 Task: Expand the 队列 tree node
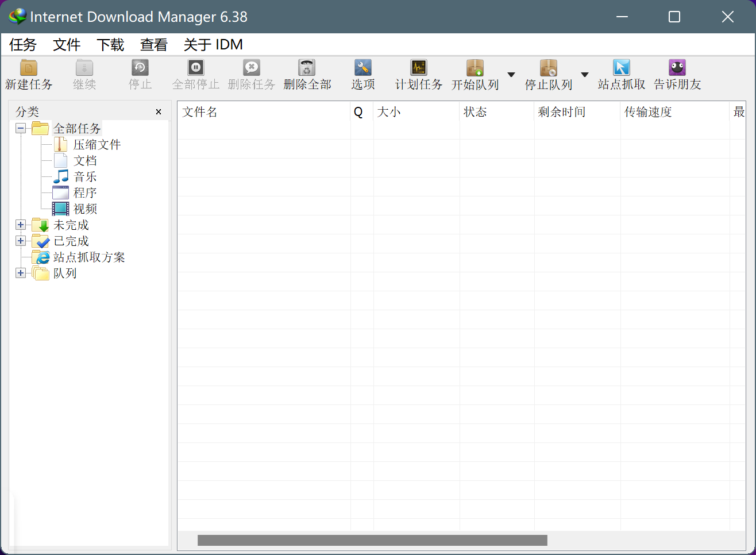pos(21,273)
